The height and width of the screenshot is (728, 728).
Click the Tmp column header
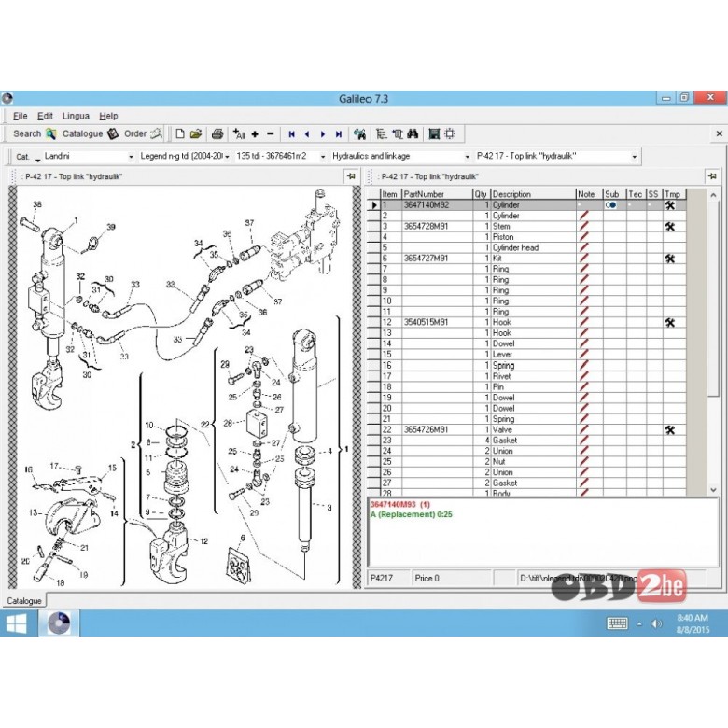click(674, 194)
